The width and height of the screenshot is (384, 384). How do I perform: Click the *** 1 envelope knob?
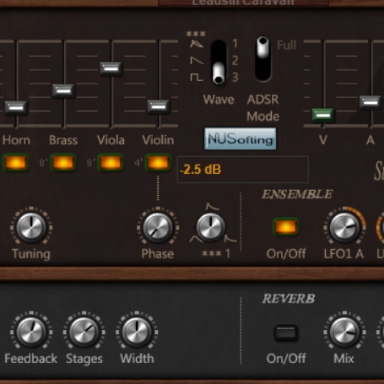tap(210, 228)
